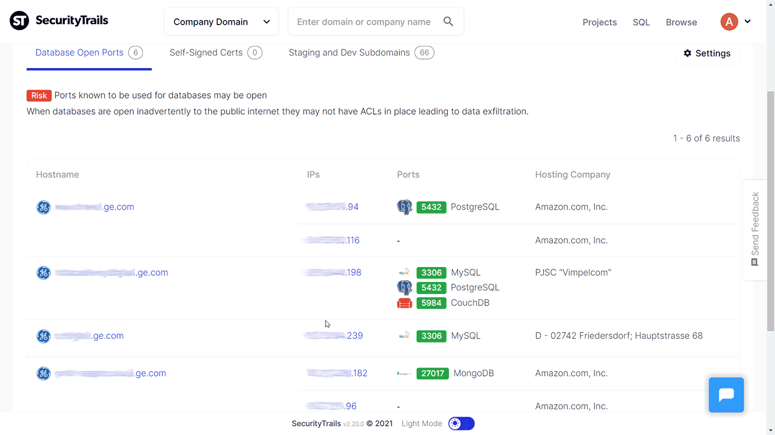
Task: Click the CouchDB couch icon
Action: click(x=404, y=303)
